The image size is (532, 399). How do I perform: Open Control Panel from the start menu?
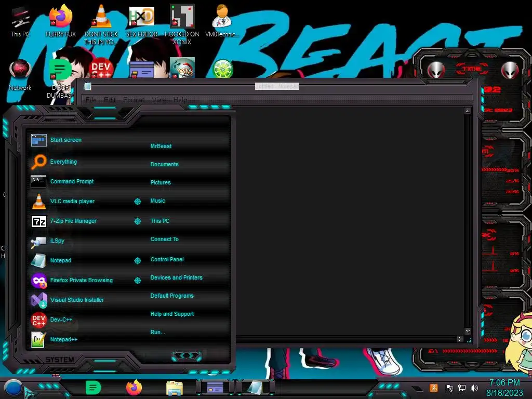click(x=167, y=259)
